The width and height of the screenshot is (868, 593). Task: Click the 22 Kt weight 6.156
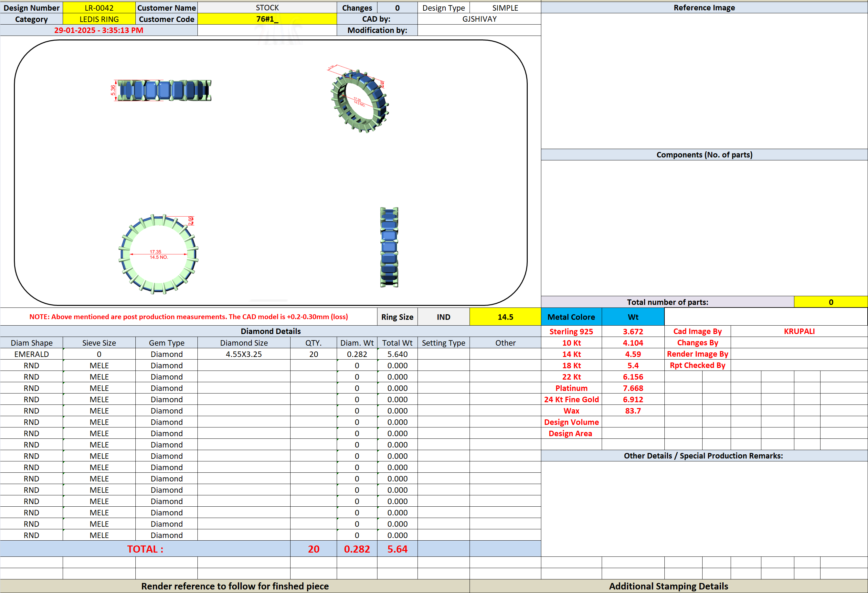[633, 377]
